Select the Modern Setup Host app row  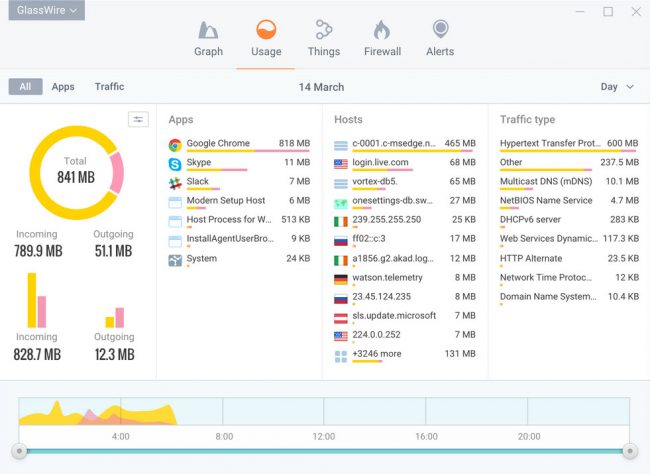coord(225,201)
